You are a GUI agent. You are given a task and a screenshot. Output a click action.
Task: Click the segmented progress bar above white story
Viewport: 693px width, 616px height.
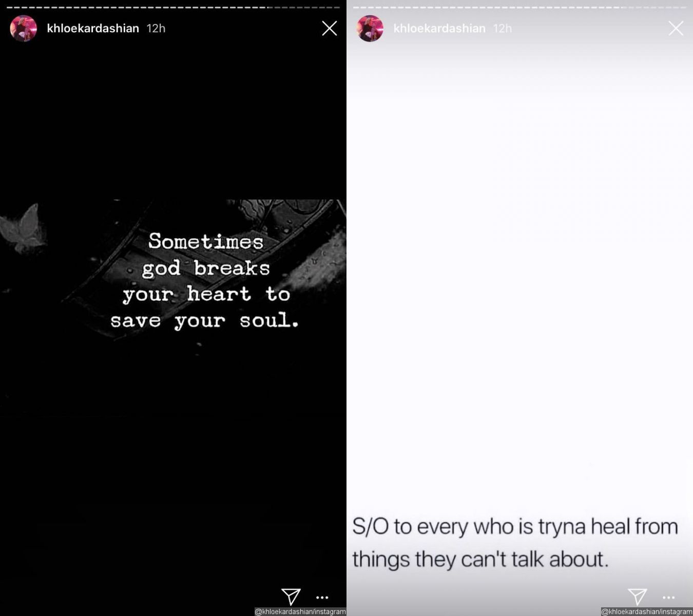tap(519, 7)
